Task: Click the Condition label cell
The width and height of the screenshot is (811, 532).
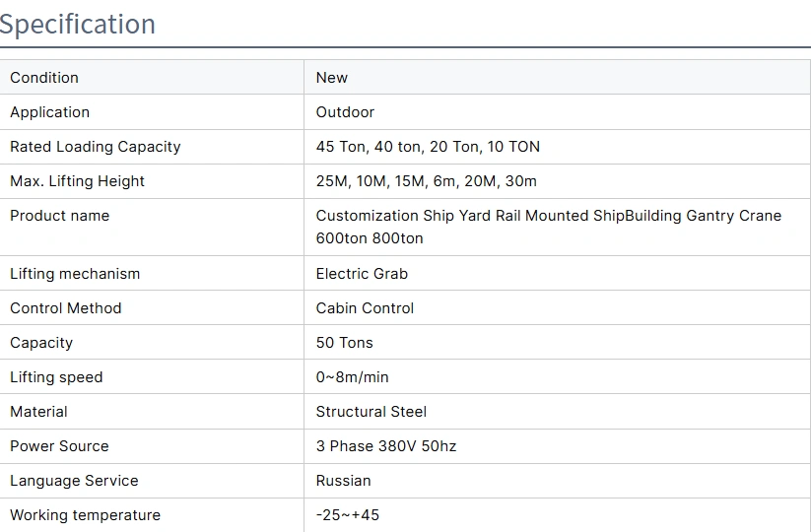Action: pos(44,78)
